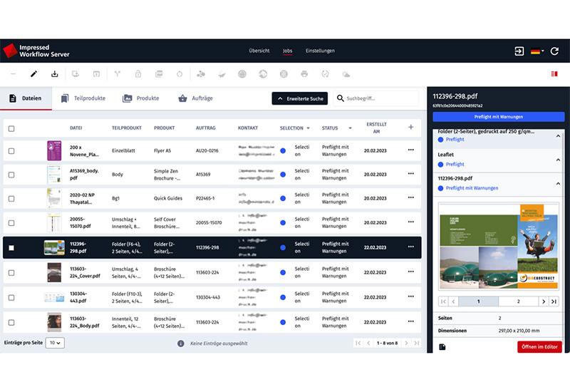Switch to the Teilprodukte tab
Image resolution: width=570 pixels, height=392 pixels.
(x=83, y=98)
